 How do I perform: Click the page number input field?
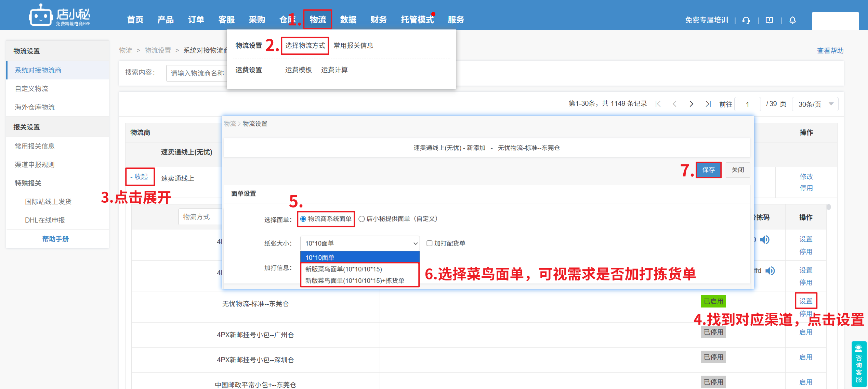coord(748,104)
